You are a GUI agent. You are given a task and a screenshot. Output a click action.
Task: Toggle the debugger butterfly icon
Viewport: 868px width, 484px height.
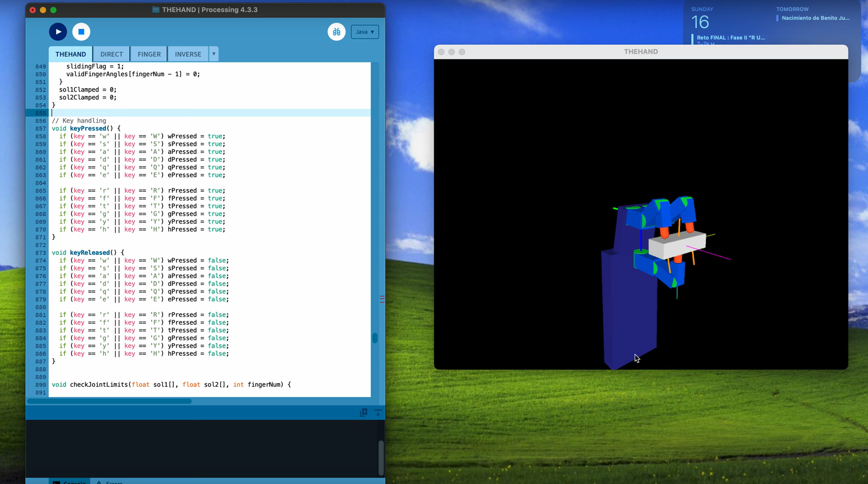(x=336, y=32)
